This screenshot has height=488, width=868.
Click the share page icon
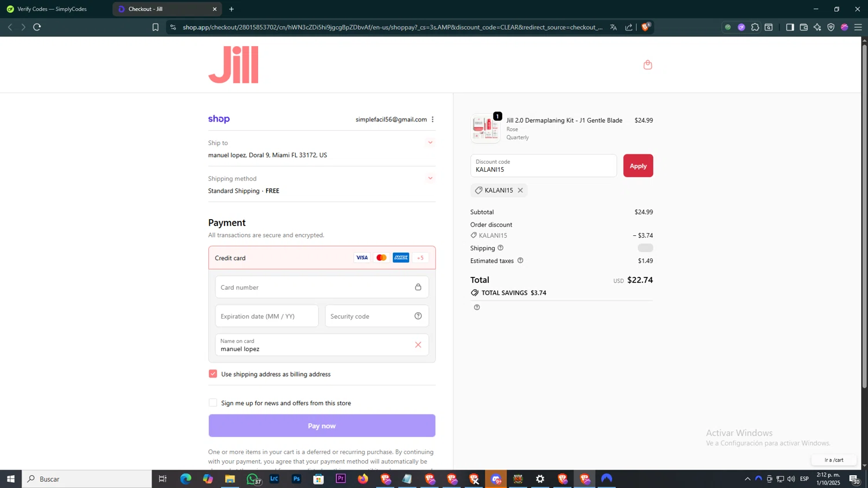(629, 27)
